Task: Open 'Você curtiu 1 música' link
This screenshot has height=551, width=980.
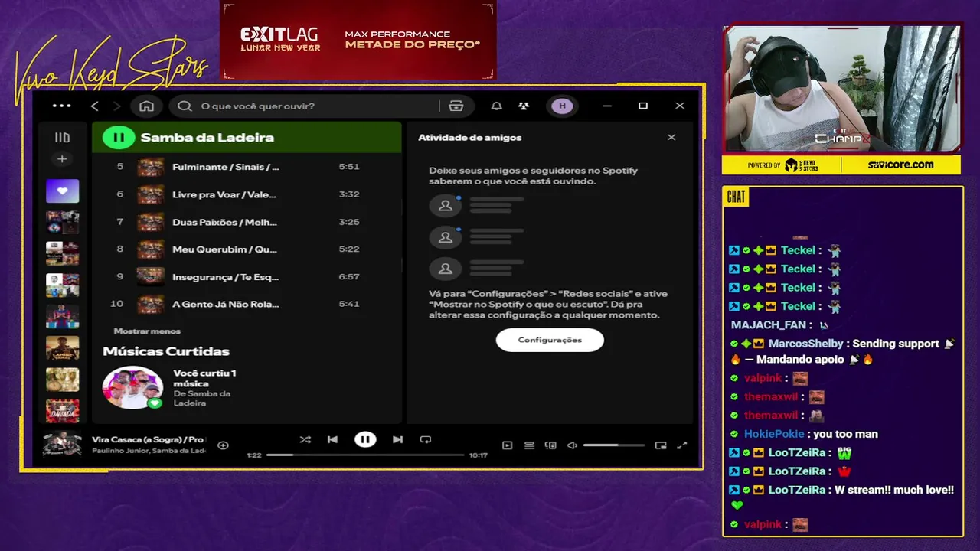Action: click(x=204, y=378)
